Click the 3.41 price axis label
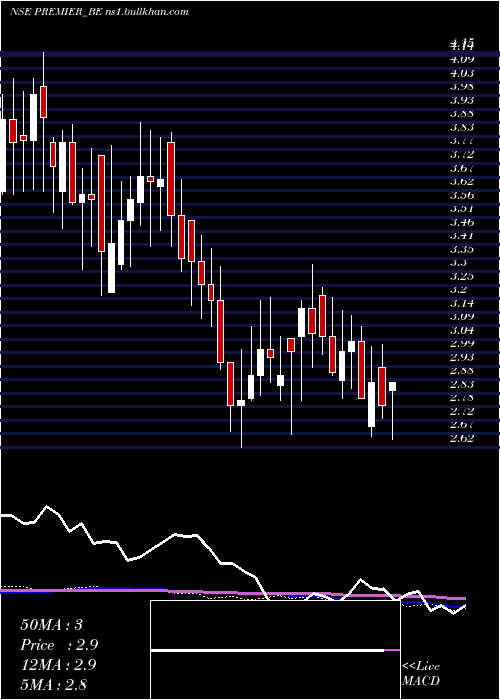Image resolution: width=500 pixels, height=700 pixels. pyautogui.click(x=462, y=235)
